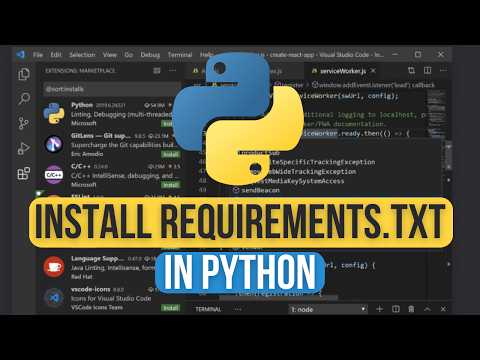Click the editor minimap
The width and height of the screenshot is (480, 360).
coord(436,113)
